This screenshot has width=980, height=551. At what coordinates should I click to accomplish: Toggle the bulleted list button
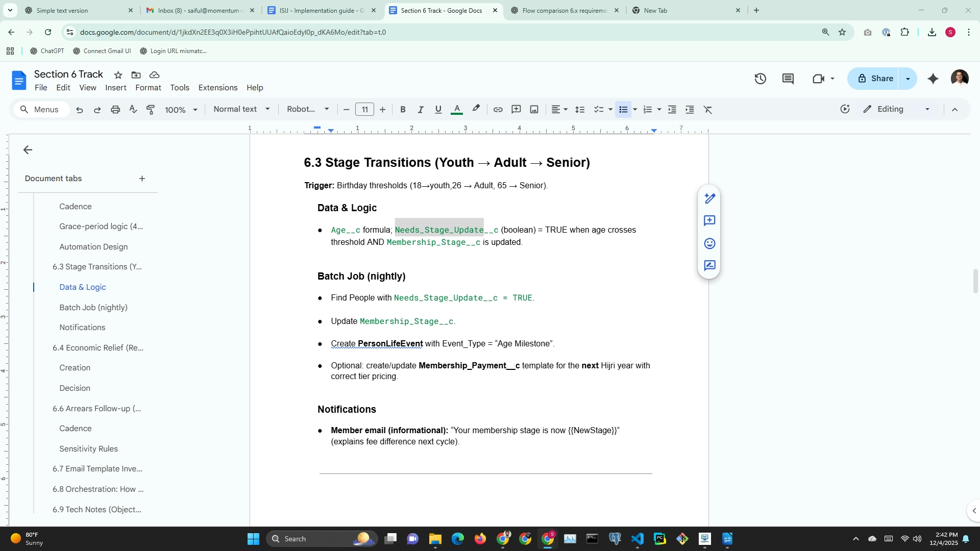[x=623, y=109]
